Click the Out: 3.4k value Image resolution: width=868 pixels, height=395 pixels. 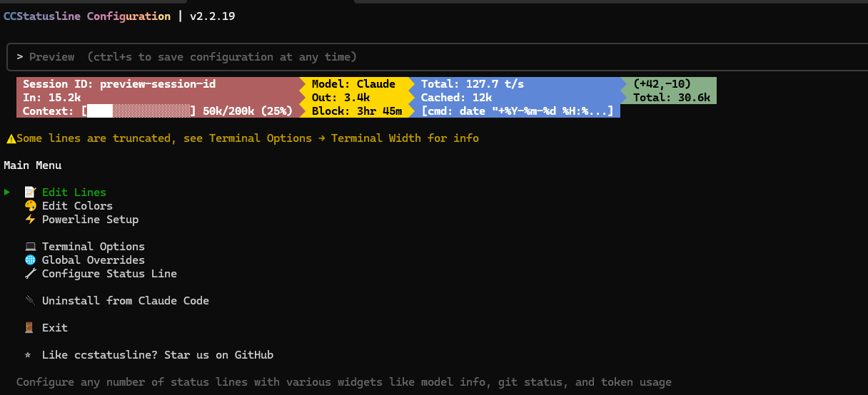click(x=340, y=98)
